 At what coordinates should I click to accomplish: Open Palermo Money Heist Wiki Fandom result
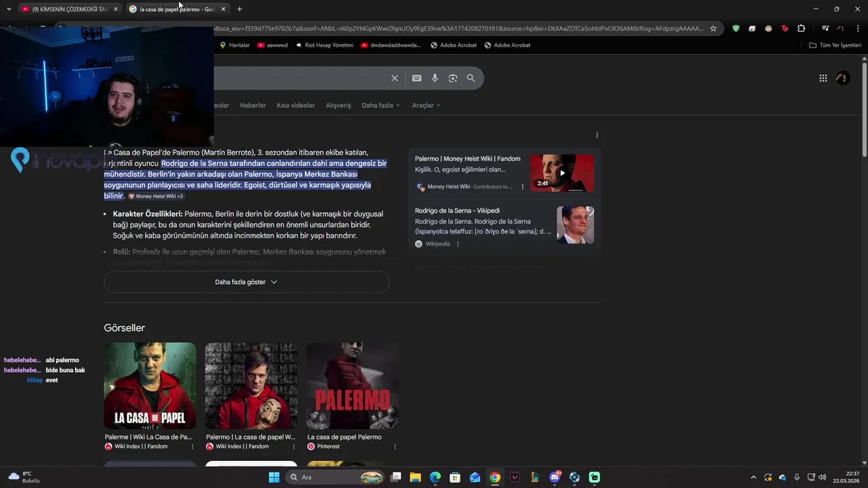[468, 159]
